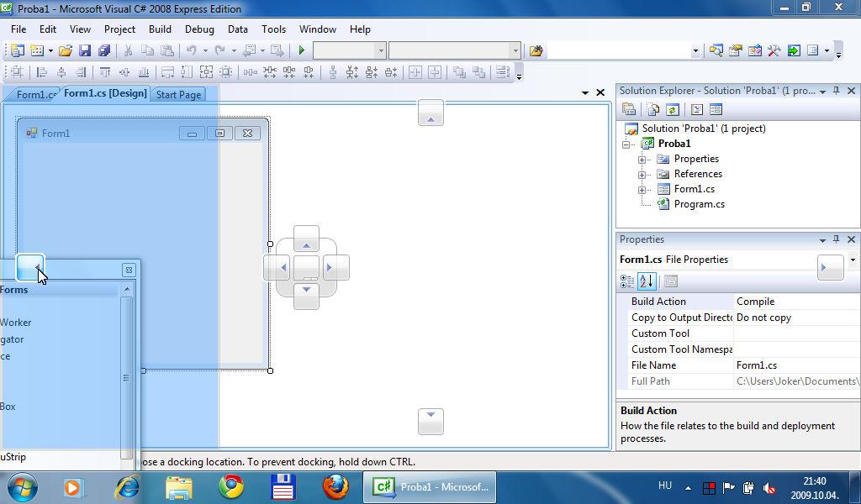The height and width of the screenshot is (504, 861).
Task: Open the Toolbox hammer-and-wrench icon
Action: pyautogui.click(x=774, y=51)
